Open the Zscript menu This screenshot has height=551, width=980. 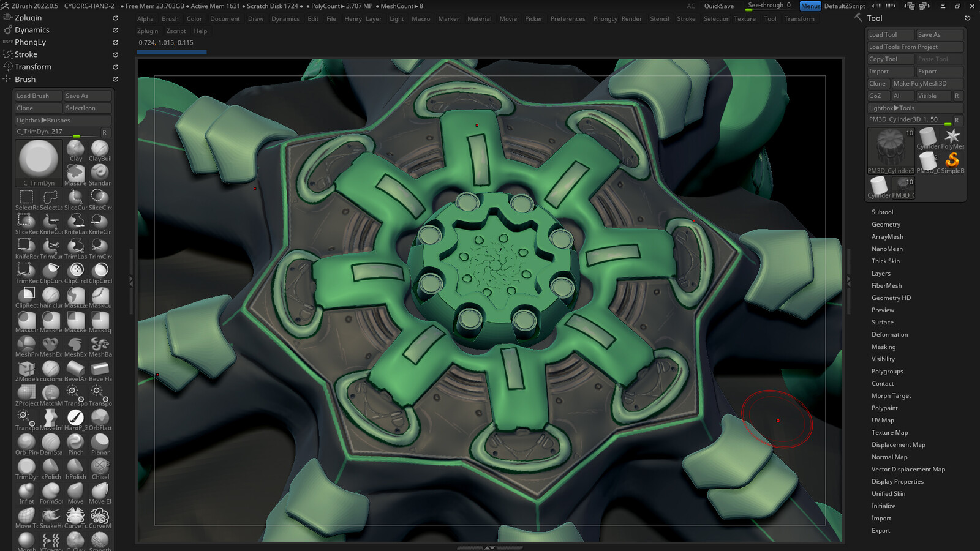[176, 31]
